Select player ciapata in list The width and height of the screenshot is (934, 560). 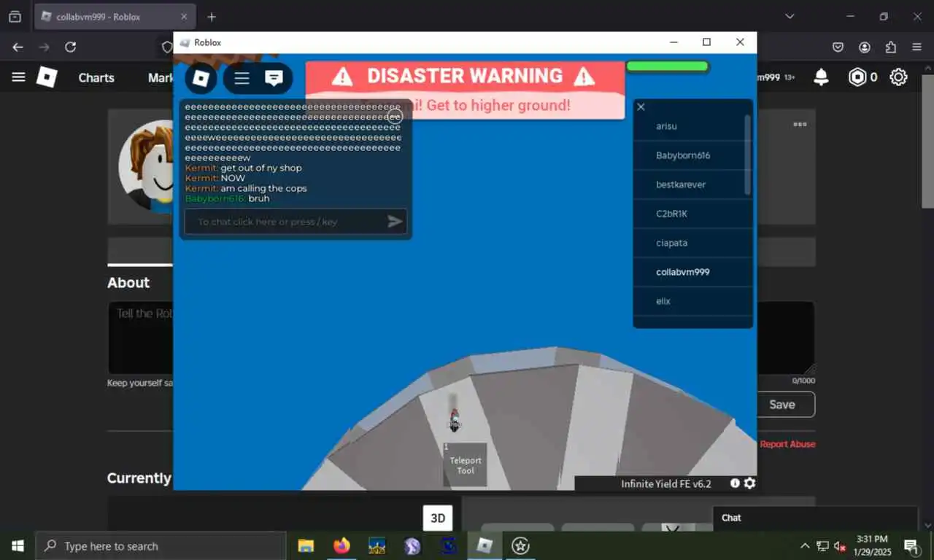pos(692,244)
